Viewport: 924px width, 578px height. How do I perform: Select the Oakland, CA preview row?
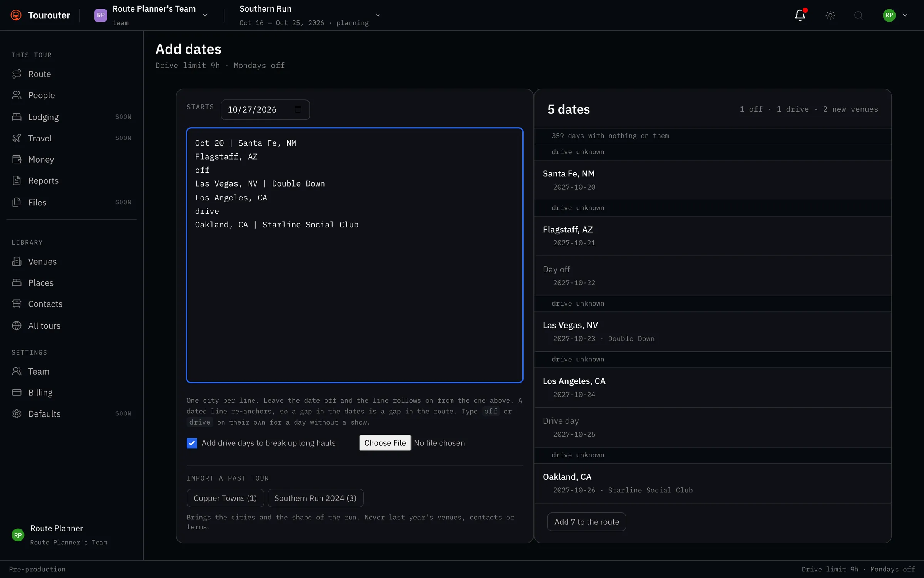[713, 483]
